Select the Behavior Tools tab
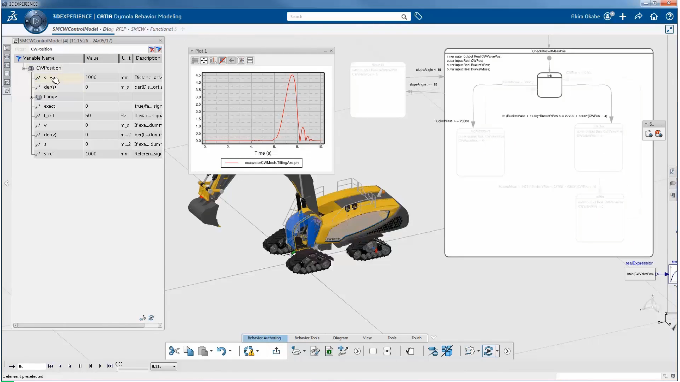Viewport: 680px width, 382px height. [307, 338]
